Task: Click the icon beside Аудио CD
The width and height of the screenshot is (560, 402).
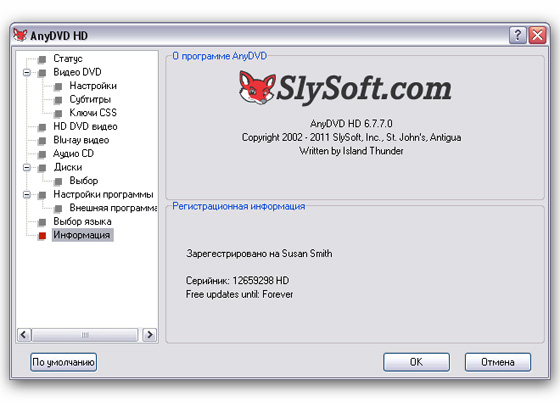Action: 42,154
